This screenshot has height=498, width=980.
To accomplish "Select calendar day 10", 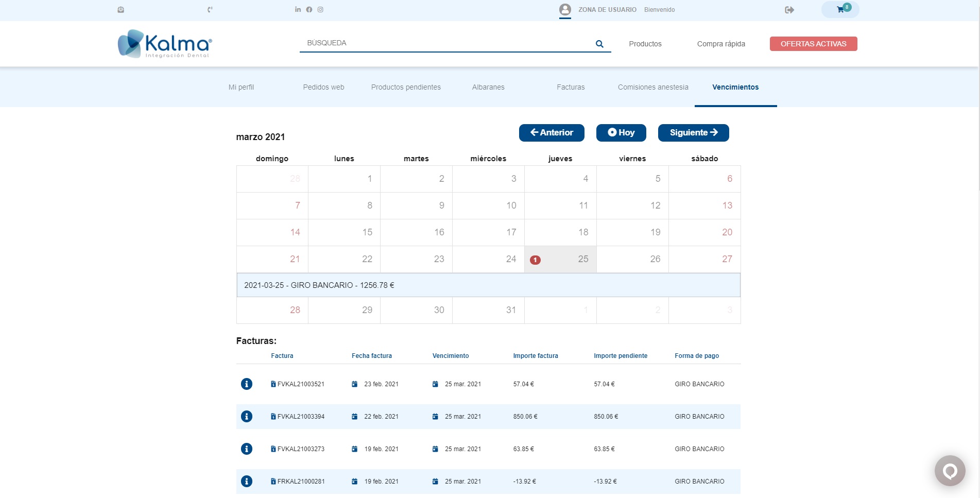I will tap(488, 205).
